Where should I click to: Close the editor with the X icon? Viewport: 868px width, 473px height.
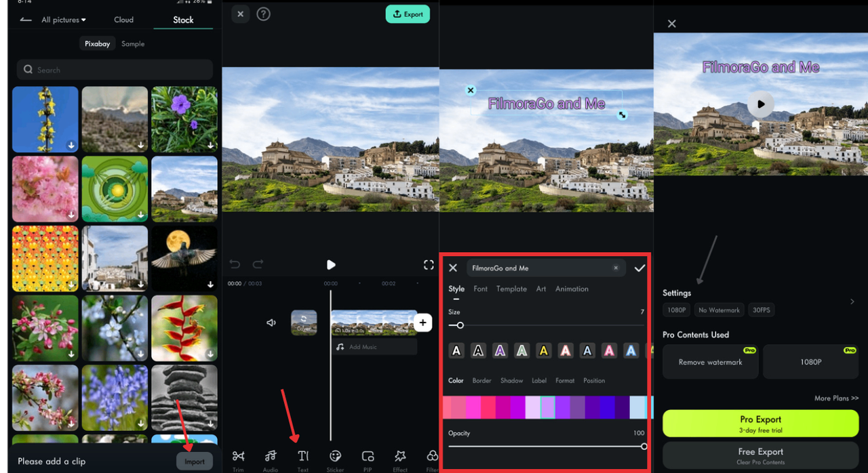pos(240,14)
